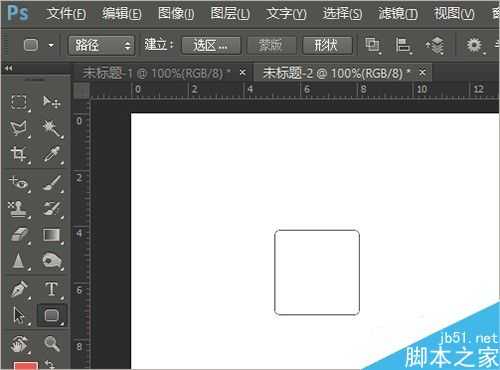
Task: Click the red foreground color swatch
Action: coord(26,366)
